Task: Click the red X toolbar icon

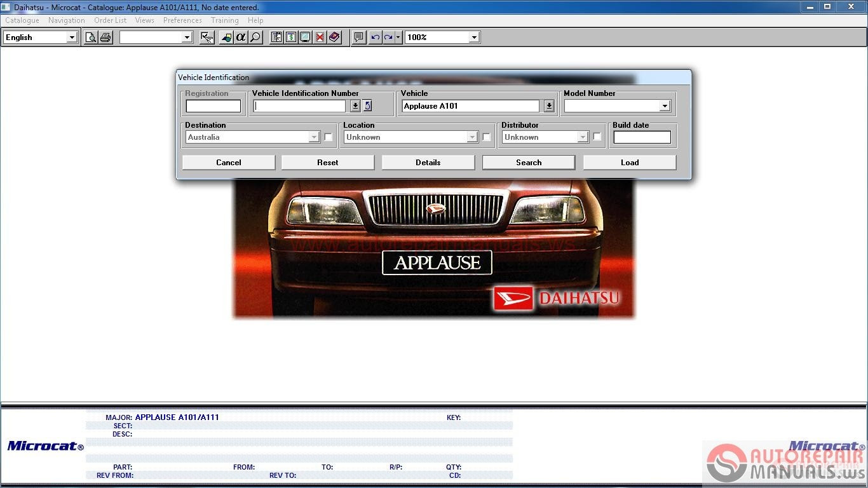Action: [320, 37]
